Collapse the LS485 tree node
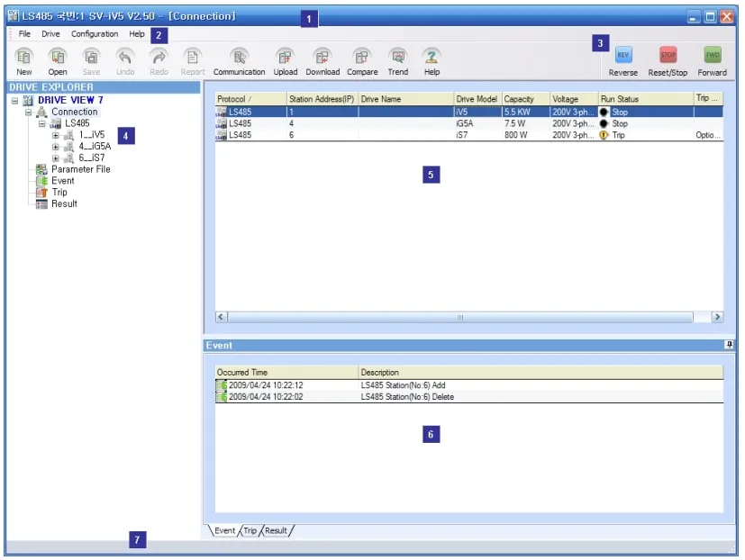 pyautogui.click(x=42, y=123)
